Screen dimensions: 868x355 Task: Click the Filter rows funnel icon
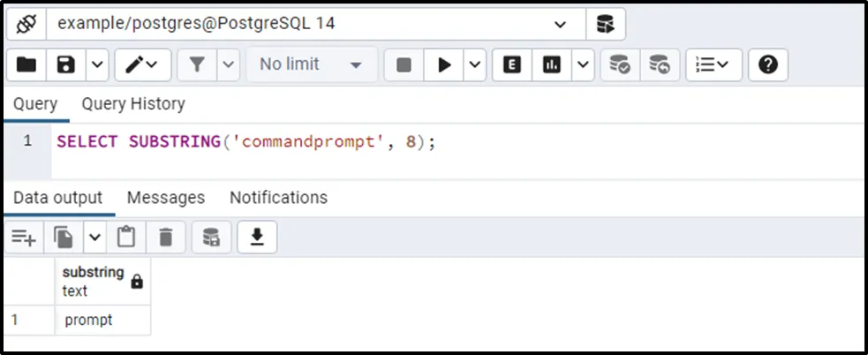pos(196,64)
